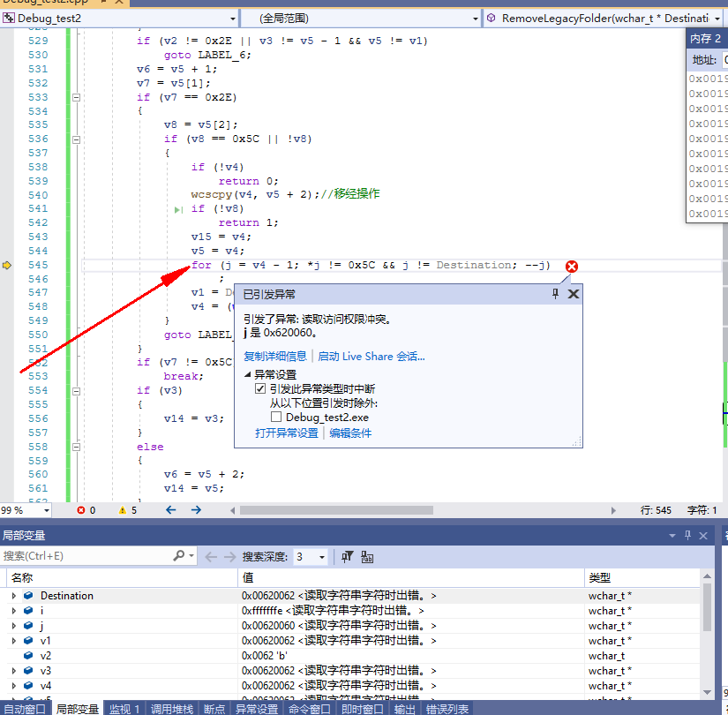The image size is (728, 715).
Task: Check the Debug_test2.exe exclusion checkbox
Action: tap(276, 417)
